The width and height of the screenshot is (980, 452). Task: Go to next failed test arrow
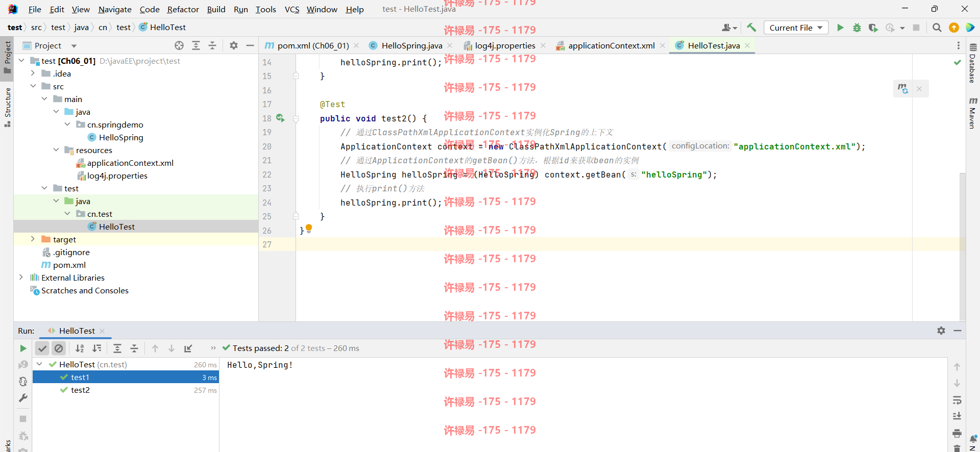[171, 348]
